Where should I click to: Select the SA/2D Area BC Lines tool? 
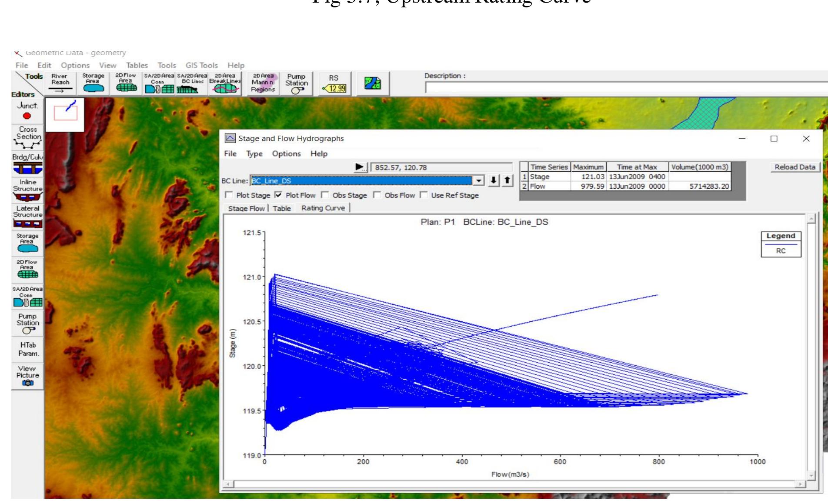coord(192,83)
